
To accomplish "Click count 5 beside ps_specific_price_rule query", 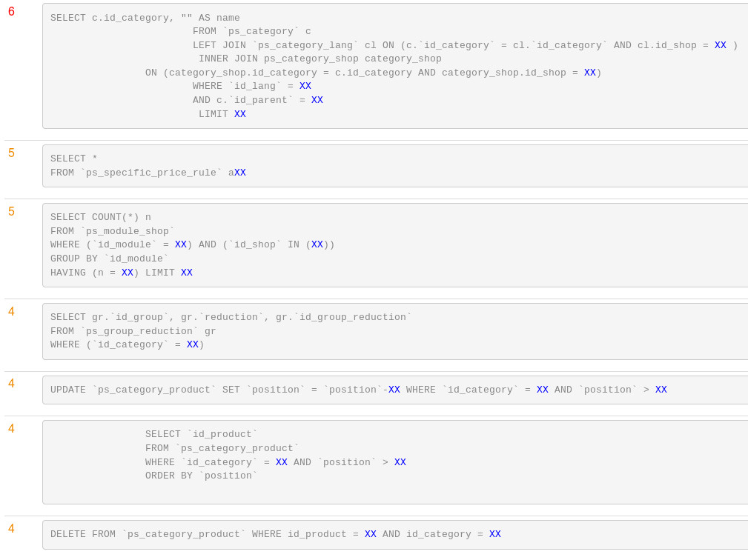I will click(11, 153).
